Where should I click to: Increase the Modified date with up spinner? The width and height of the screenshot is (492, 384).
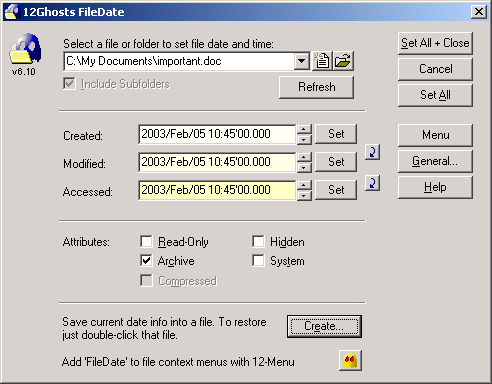pyautogui.click(x=304, y=157)
